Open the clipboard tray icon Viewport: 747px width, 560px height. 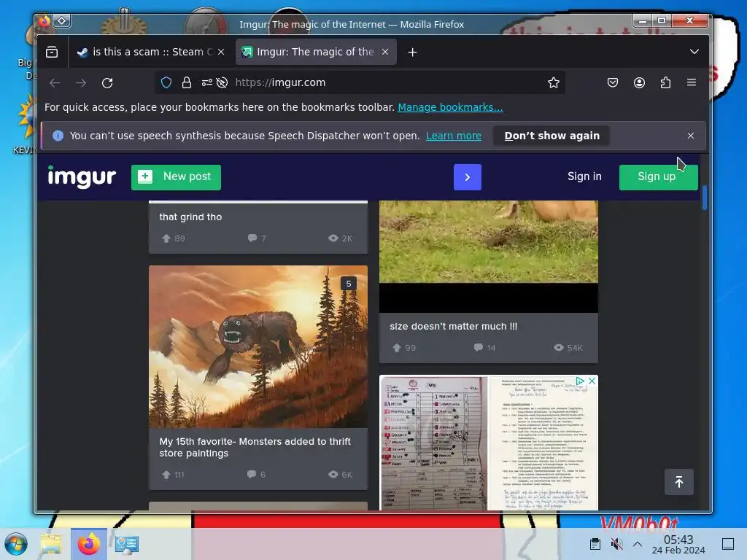coord(595,544)
